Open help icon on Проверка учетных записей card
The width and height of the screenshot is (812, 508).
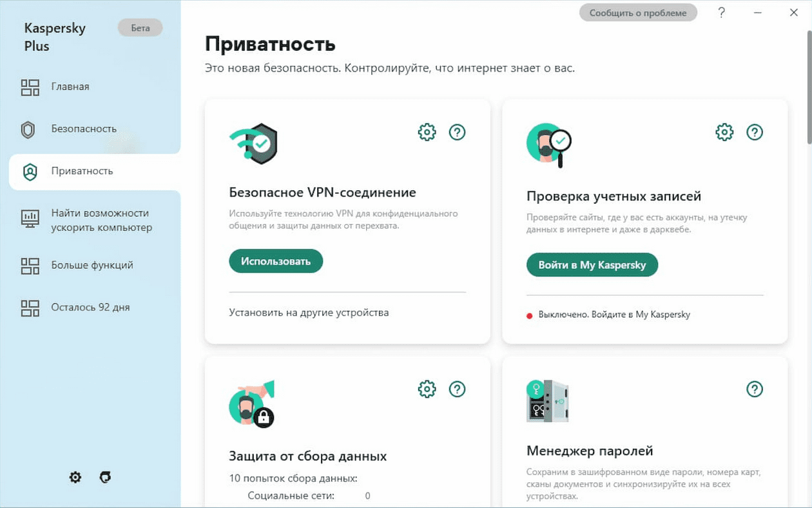click(755, 132)
